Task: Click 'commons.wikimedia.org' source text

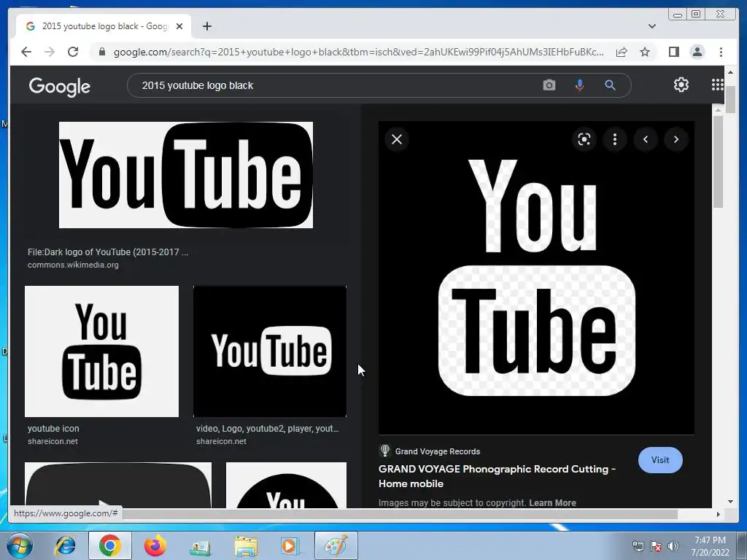Action: (73, 265)
